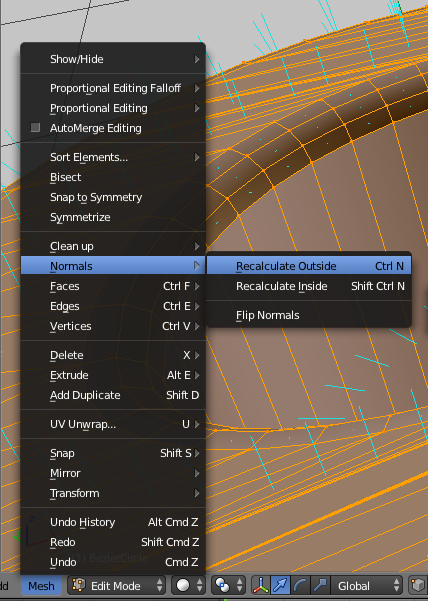Toggle the 3D manipulator axis icon

261,585
